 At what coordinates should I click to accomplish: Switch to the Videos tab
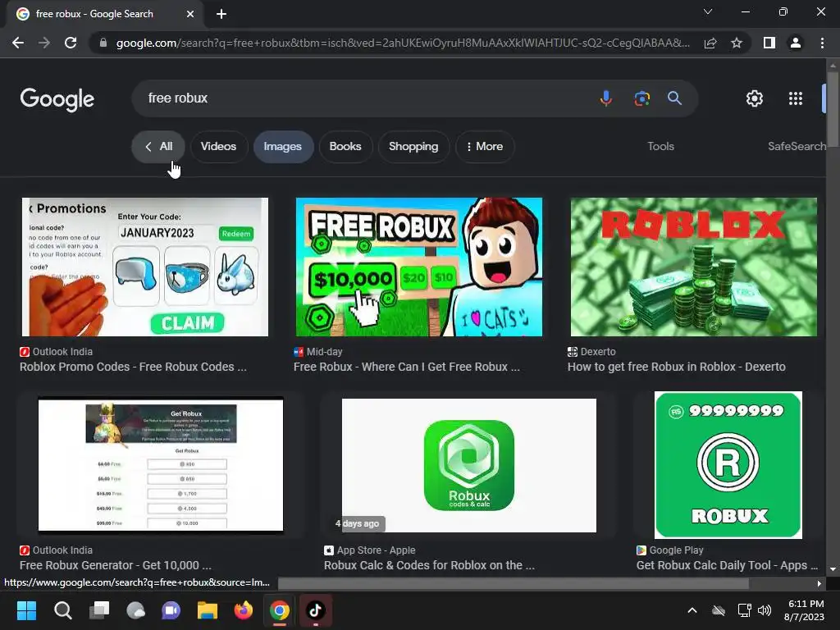[x=218, y=146]
